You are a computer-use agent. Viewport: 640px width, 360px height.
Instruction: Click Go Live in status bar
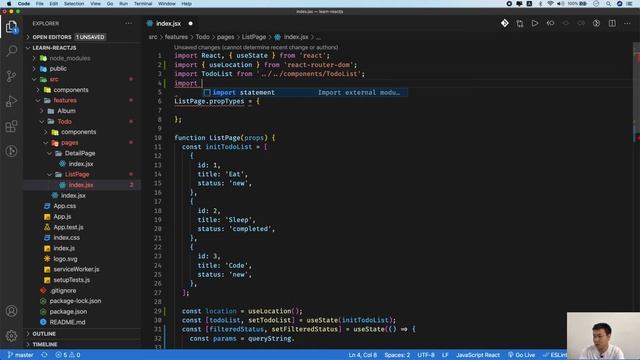click(522, 355)
